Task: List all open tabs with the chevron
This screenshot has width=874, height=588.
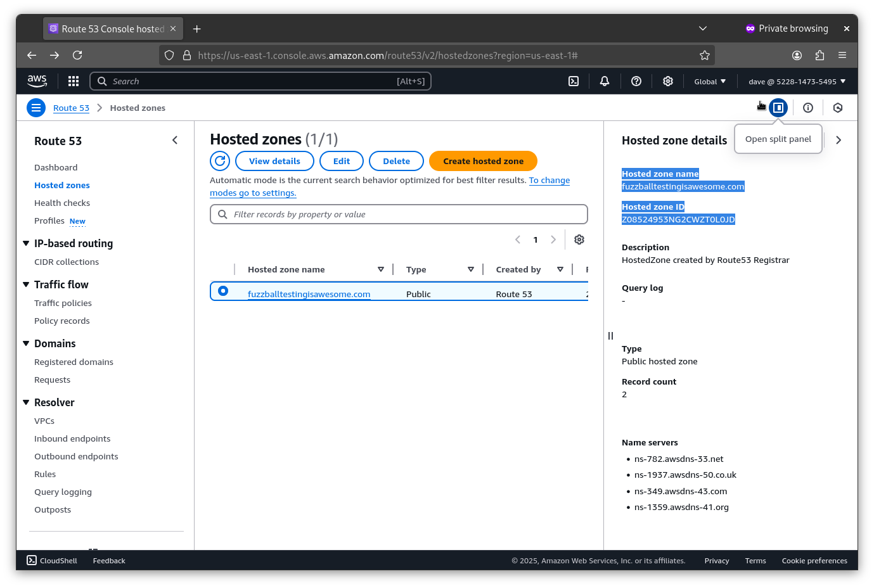Action: tap(702, 29)
